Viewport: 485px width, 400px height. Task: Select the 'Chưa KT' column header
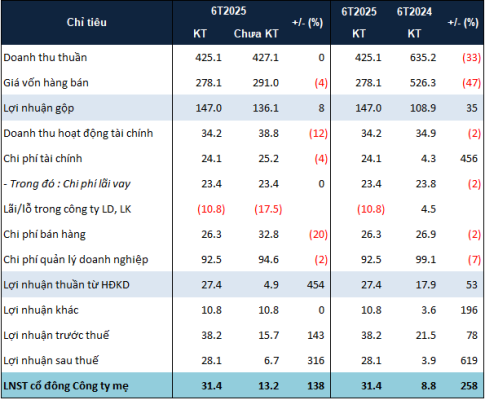coord(256,34)
